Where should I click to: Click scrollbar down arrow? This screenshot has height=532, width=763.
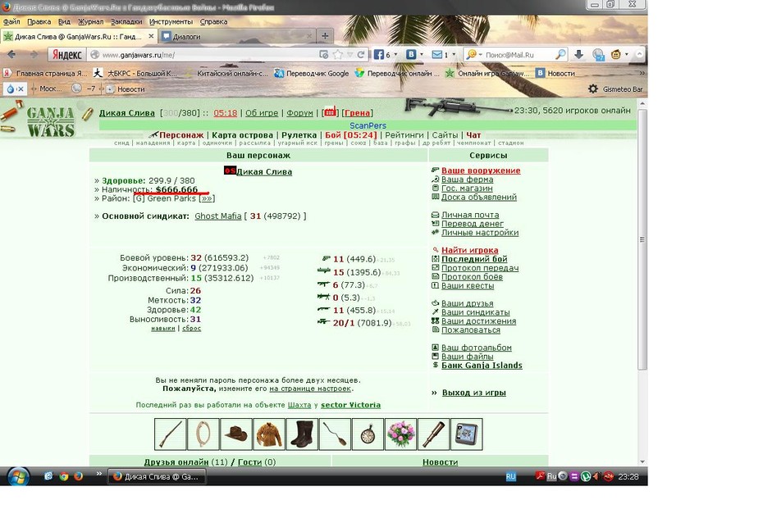coord(642,462)
